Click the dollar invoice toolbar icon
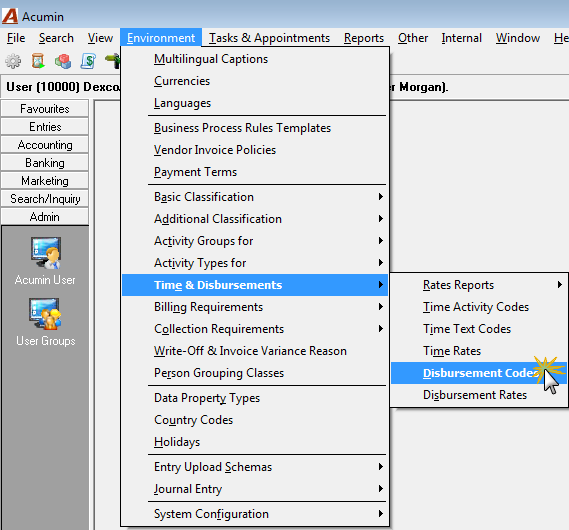Screen dimensions: 569x530 click(88, 61)
